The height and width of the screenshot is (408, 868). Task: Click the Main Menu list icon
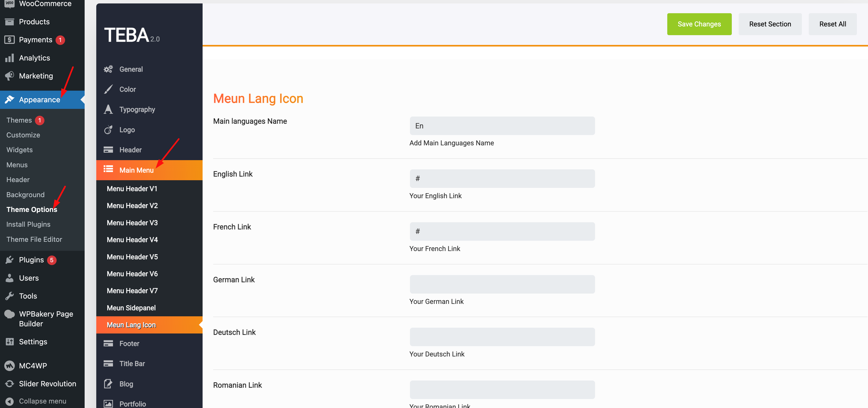pyautogui.click(x=108, y=169)
